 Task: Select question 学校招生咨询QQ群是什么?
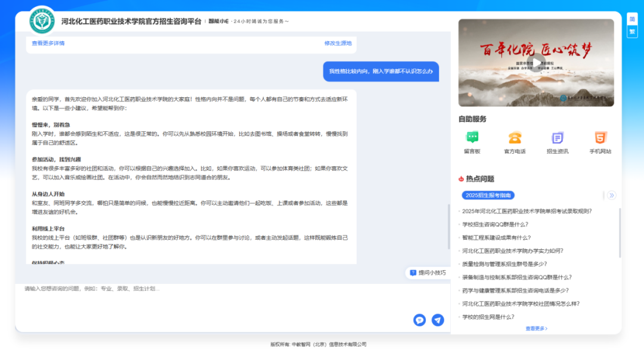[495, 224]
